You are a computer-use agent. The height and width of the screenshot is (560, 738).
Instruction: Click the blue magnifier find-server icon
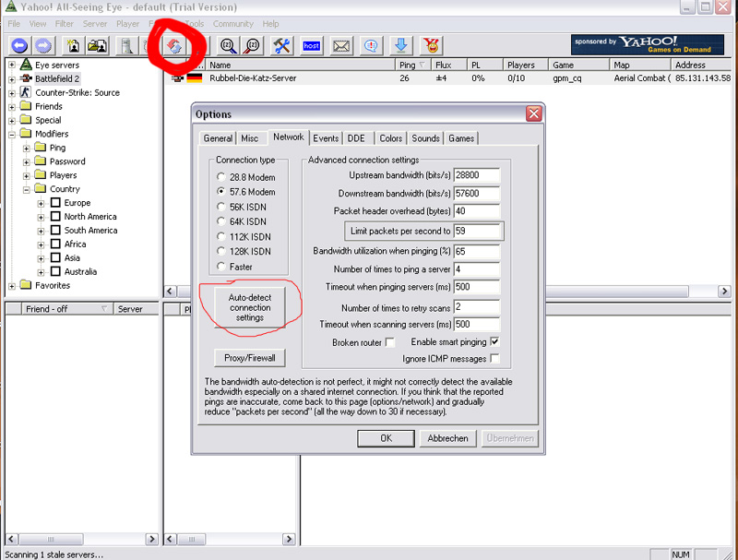point(229,45)
